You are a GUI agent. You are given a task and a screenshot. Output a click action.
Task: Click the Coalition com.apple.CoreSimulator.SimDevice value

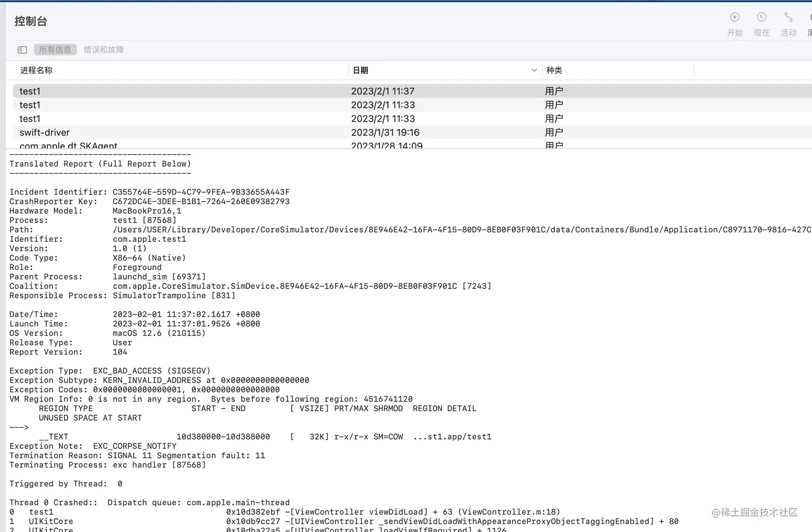[x=302, y=286]
